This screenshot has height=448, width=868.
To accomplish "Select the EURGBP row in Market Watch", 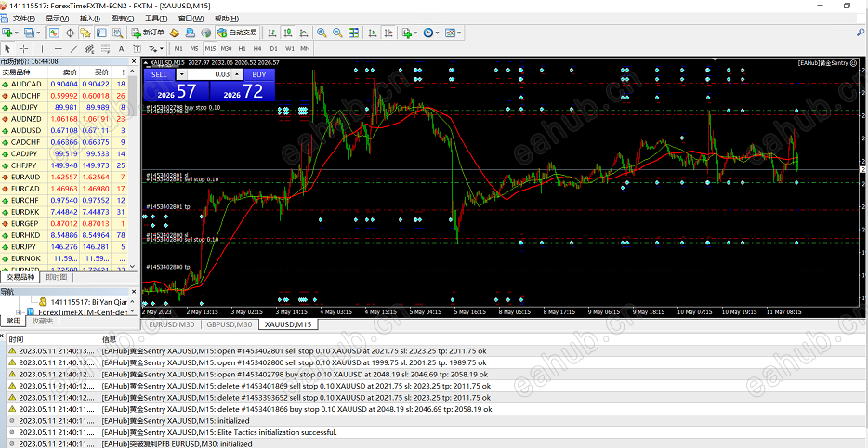I will pos(64,224).
